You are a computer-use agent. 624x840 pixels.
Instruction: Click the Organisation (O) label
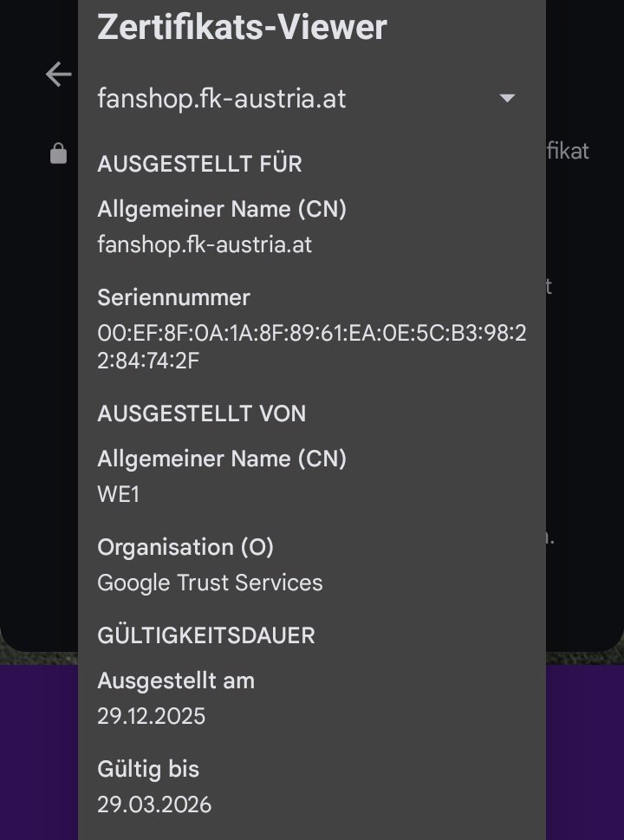coord(185,547)
